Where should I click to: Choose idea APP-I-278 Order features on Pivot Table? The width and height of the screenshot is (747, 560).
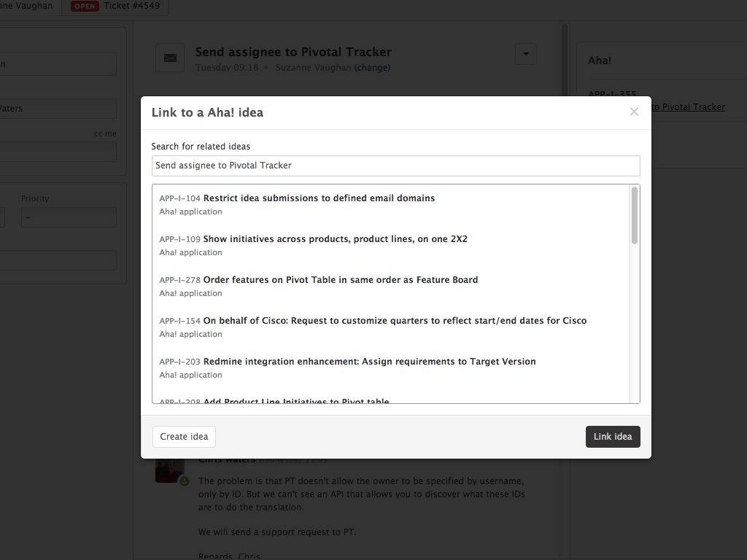point(340,280)
